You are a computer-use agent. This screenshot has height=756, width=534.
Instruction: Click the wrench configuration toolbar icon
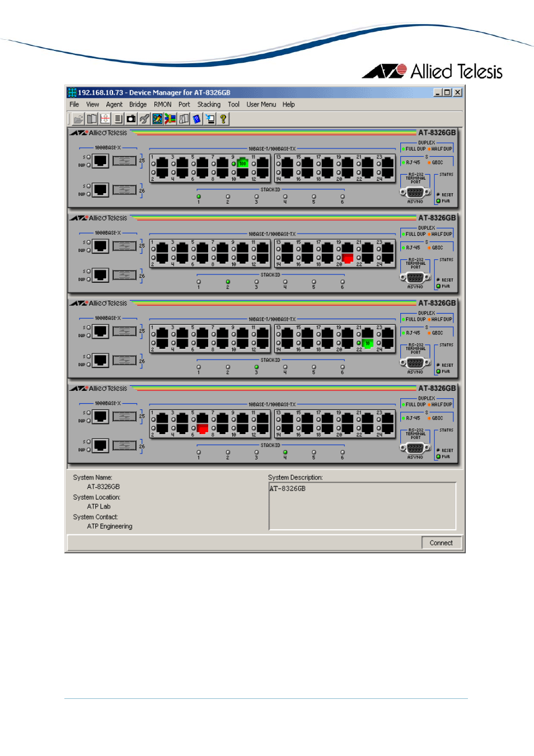click(144, 119)
